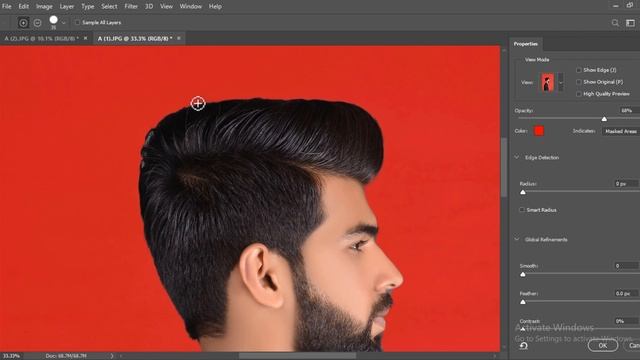Switch to the A (2).JPG document tab
640x360 pixels.
[41, 38]
